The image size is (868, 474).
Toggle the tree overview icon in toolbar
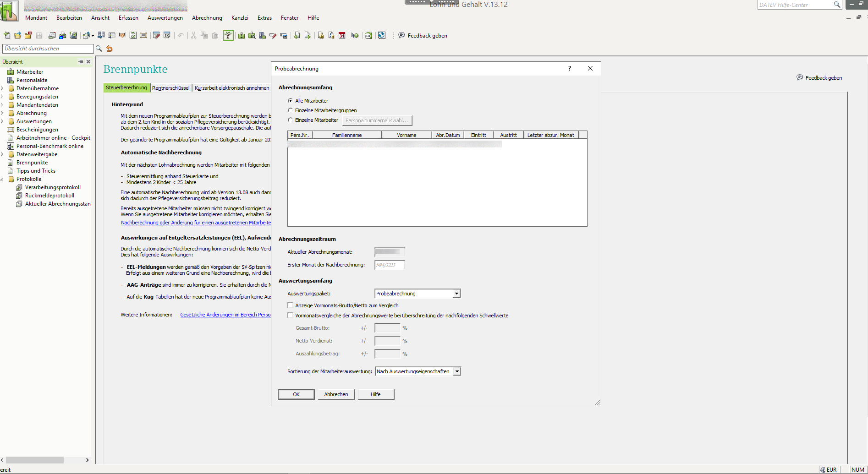(228, 35)
